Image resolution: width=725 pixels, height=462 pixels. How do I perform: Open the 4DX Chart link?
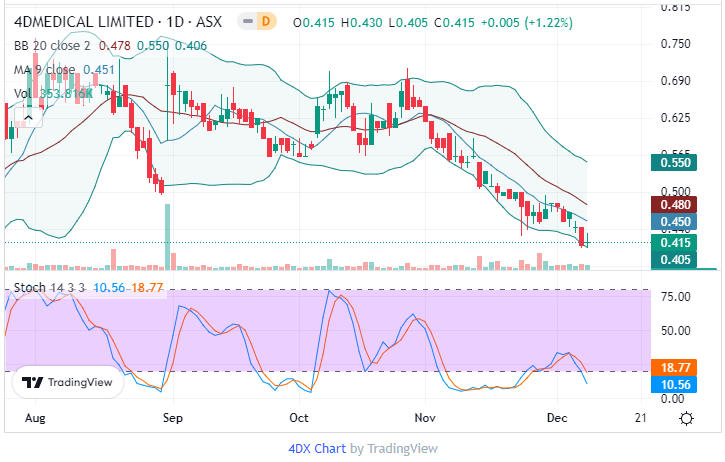[317, 448]
